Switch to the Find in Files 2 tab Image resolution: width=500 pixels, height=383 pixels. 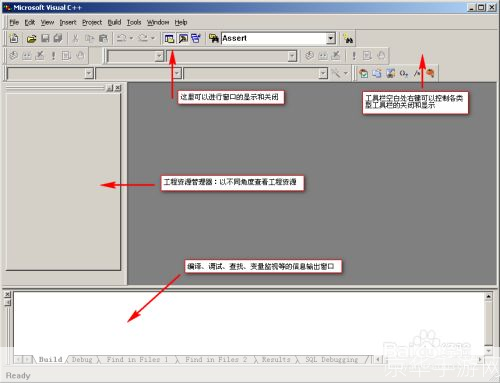216,359
